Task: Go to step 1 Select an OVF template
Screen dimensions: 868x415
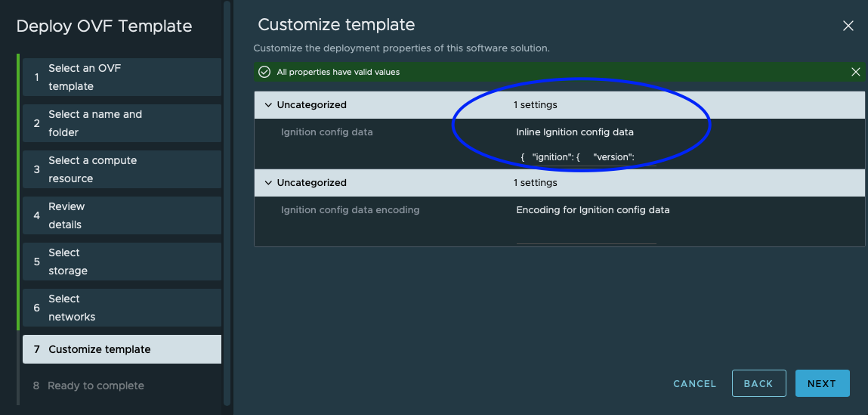Action: 122,77
